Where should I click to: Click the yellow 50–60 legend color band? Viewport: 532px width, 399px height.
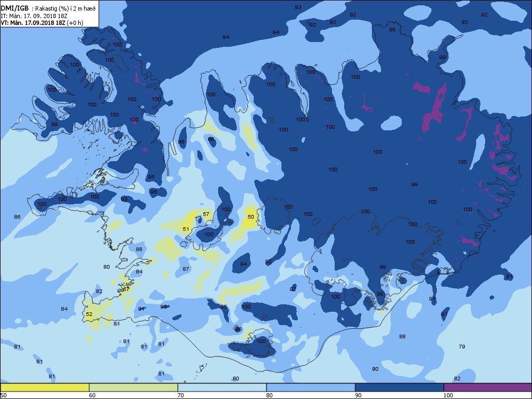[45, 387]
